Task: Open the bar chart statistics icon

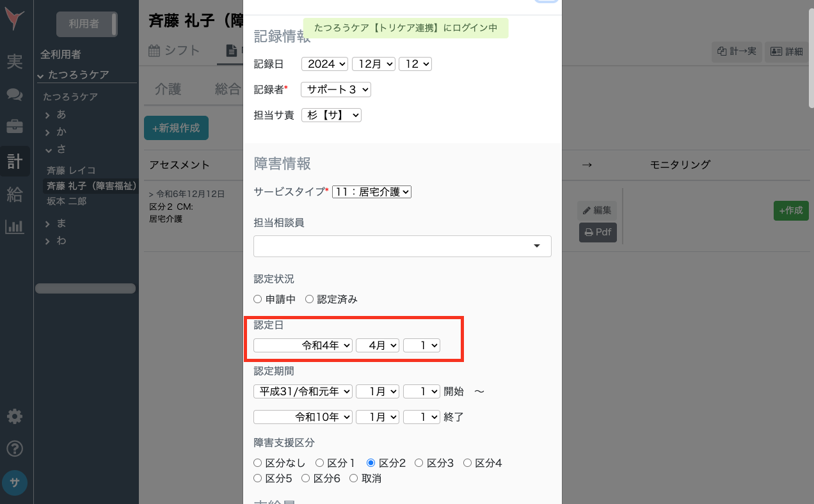Action: [x=15, y=226]
